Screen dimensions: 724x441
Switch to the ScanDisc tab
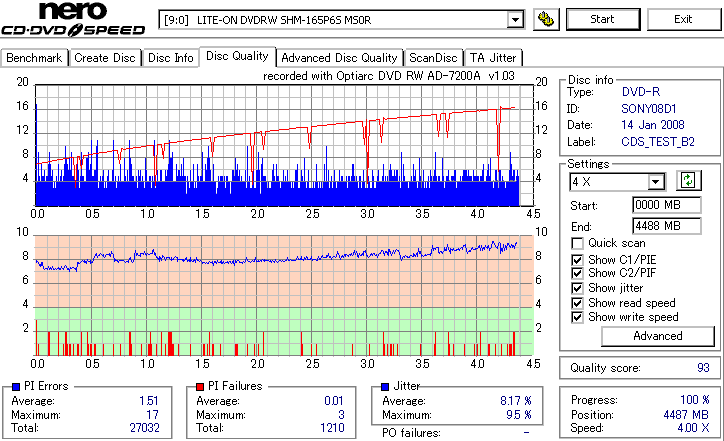pyautogui.click(x=433, y=58)
